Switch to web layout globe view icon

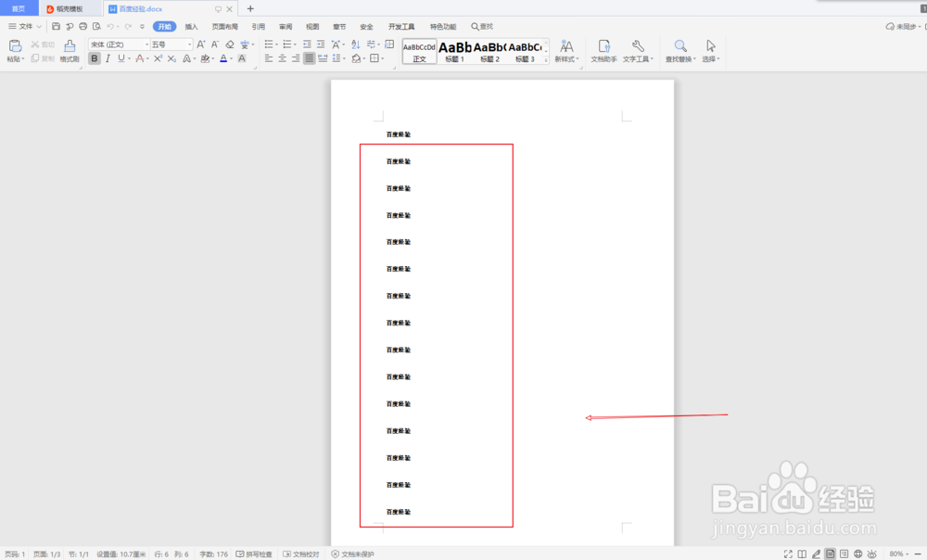click(x=857, y=554)
